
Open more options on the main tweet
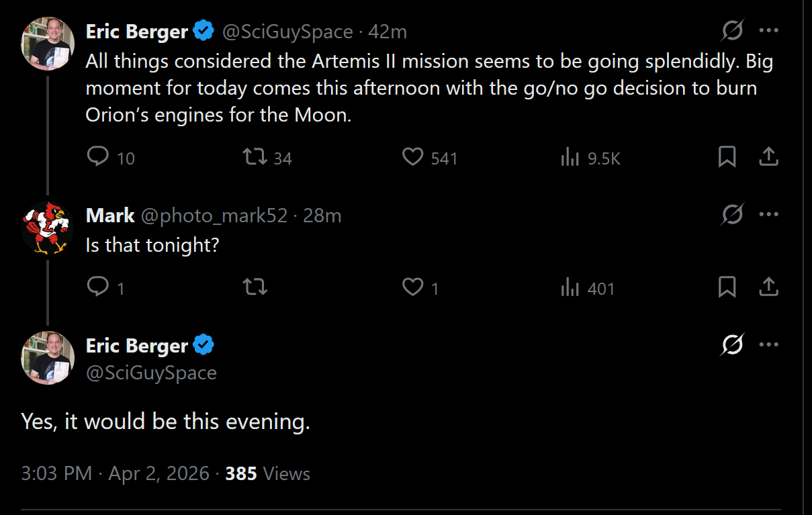(x=768, y=345)
